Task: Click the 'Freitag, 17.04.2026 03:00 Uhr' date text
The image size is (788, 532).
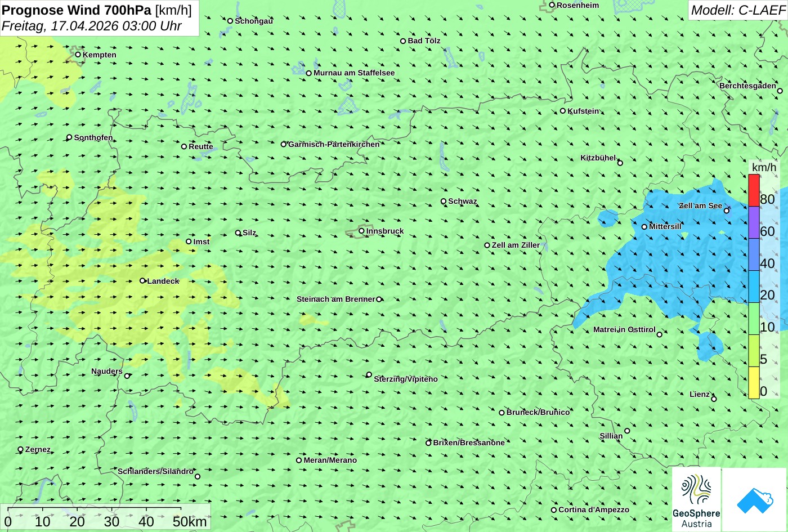Action: [92, 26]
